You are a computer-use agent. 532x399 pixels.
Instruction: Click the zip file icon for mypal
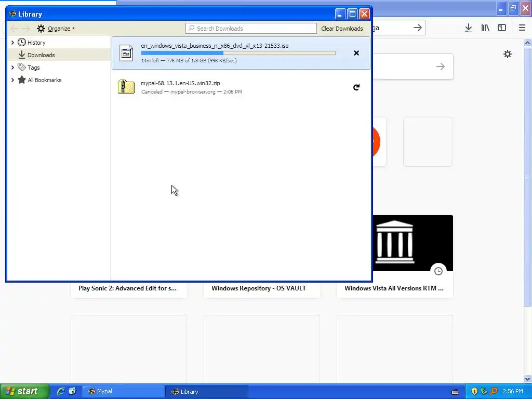[x=126, y=87]
